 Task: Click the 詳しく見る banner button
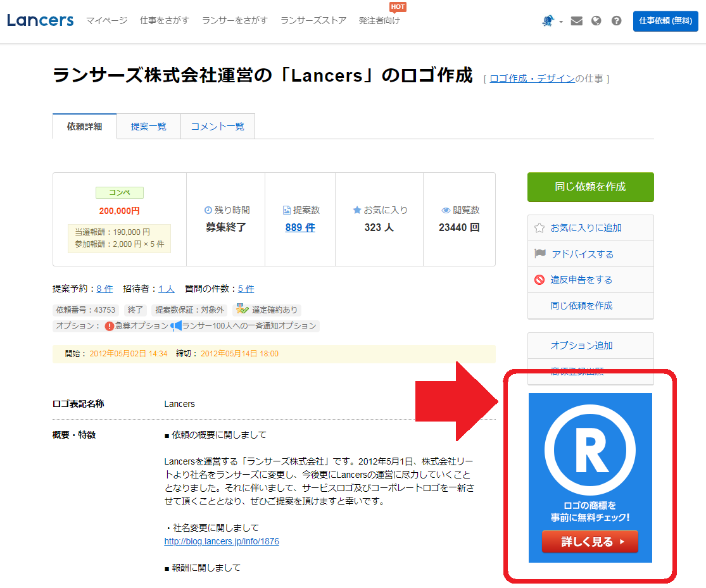click(590, 541)
